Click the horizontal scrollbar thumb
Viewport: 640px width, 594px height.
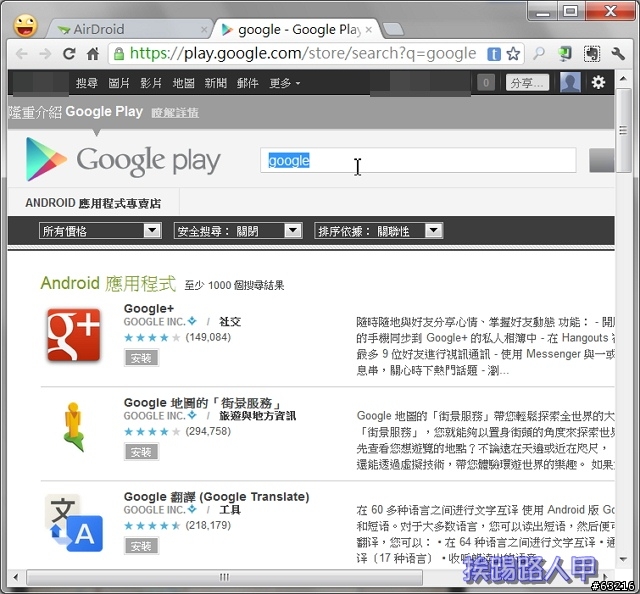pyautogui.click(x=224, y=577)
